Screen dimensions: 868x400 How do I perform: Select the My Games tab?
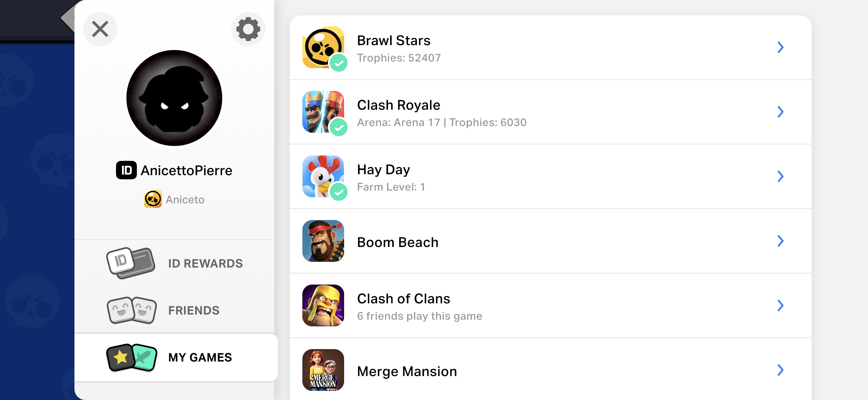click(176, 357)
